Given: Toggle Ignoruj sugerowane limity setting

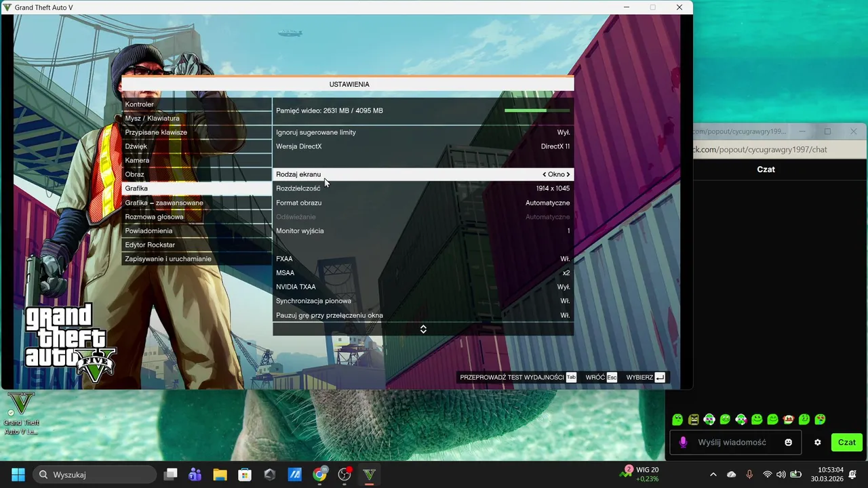Looking at the screenshot, I should 423,132.
